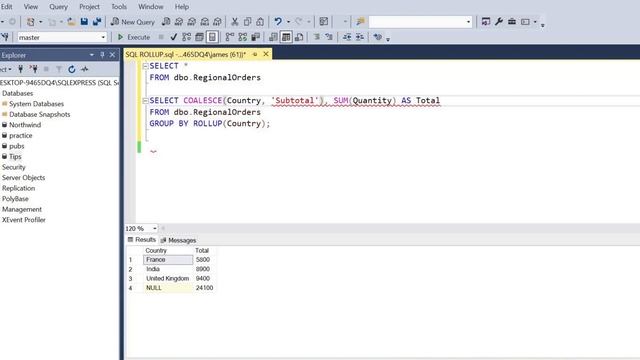Toggle Include Live Query Statistics
The width and height of the screenshot is (640, 360).
tap(243, 37)
